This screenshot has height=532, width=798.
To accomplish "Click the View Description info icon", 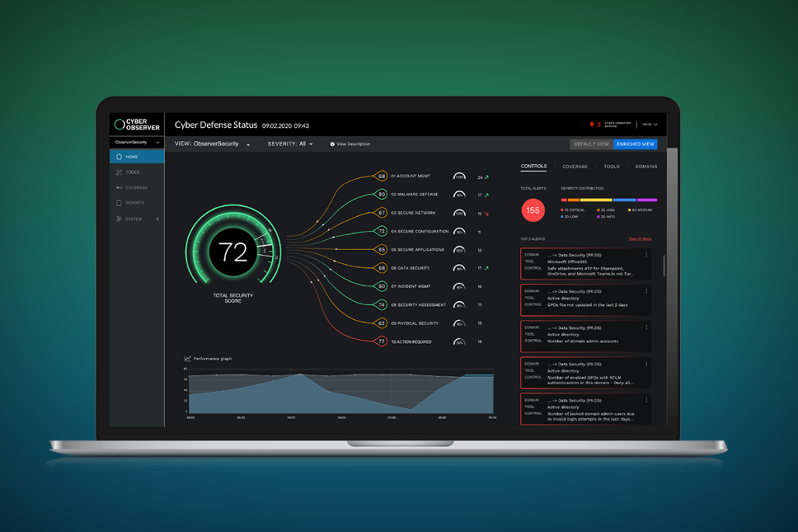I will pos(332,144).
